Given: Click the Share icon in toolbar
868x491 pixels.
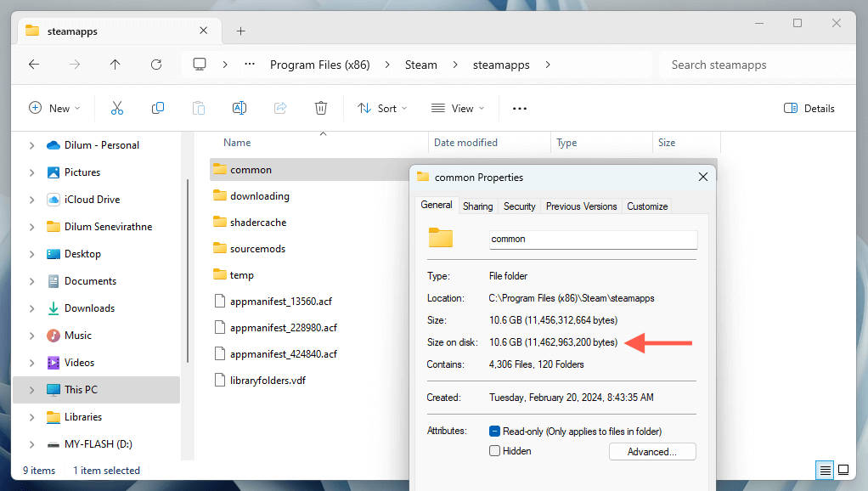Looking at the screenshot, I should click(x=280, y=108).
